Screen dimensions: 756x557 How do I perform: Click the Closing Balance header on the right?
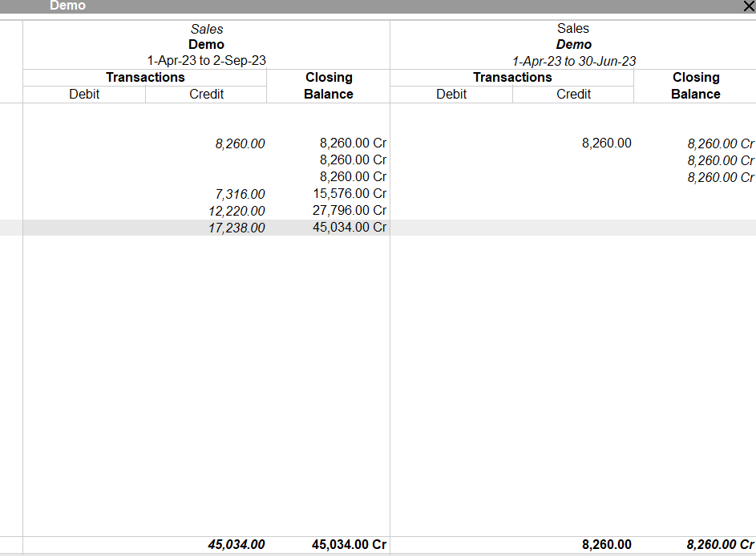point(695,86)
